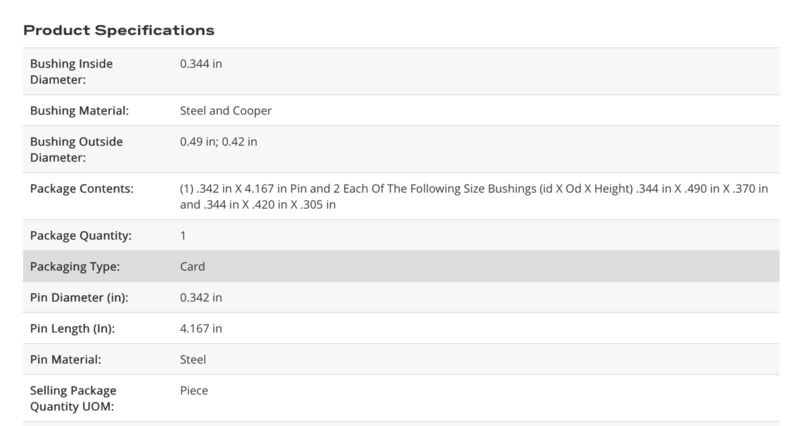Click the Piece value
Viewport: 800px width, 426px height.
195,391
